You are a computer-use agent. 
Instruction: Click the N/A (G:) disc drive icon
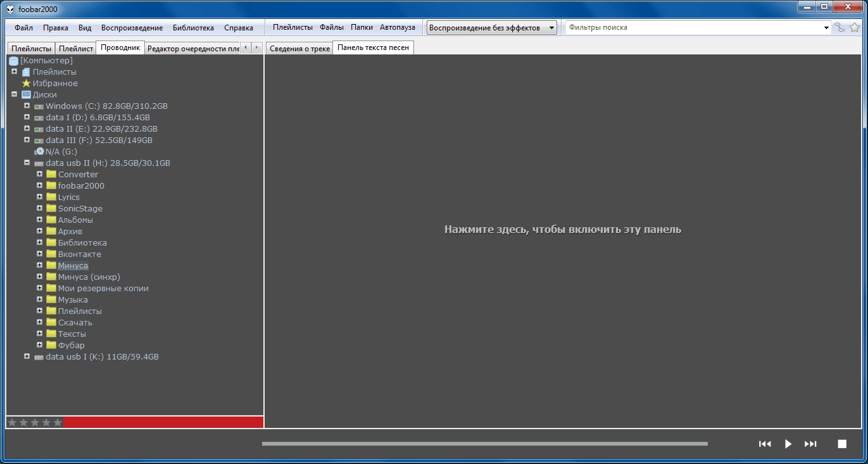39,152
